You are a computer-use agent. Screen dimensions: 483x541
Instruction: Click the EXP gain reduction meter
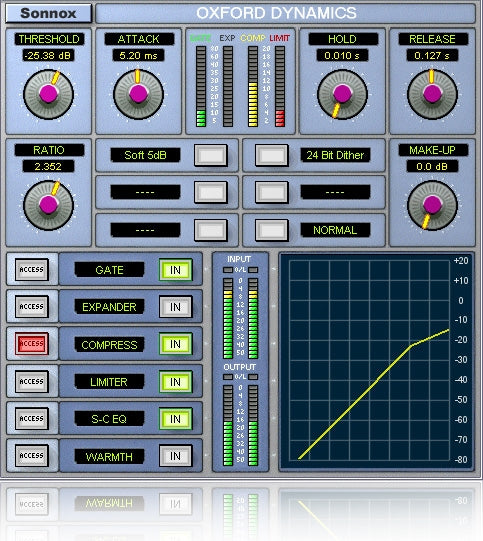pos(228,86)
